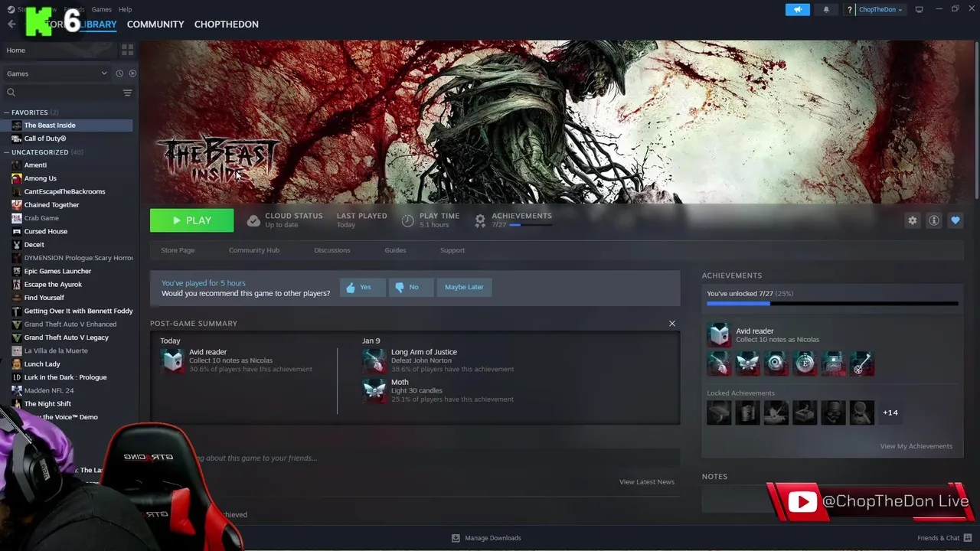Collapse the FAVORITES category
Image resolution: width=980 pixels, height=551 pixels.
[7, 112]
